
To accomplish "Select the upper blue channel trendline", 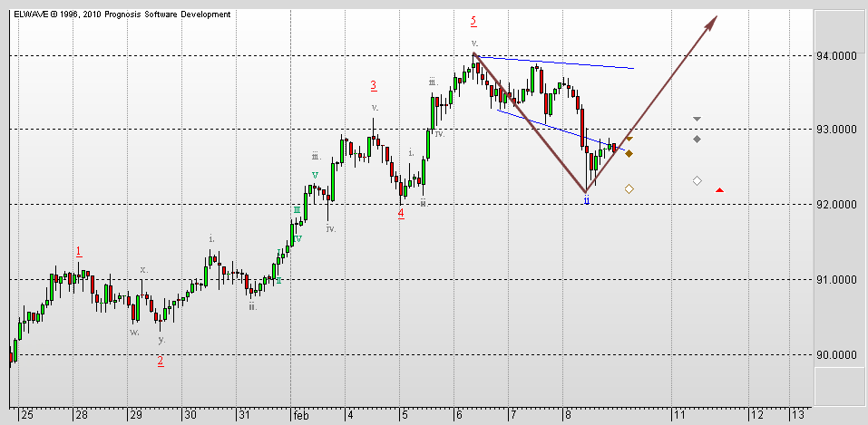I will point(553,63).
